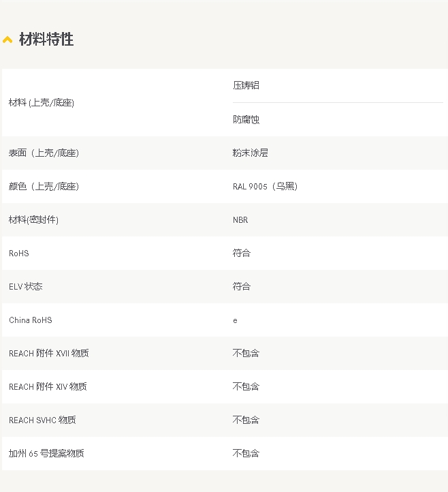Click 不包含 in REACH 附件 XVII row

pyautogui.click(x=246, y=353)
